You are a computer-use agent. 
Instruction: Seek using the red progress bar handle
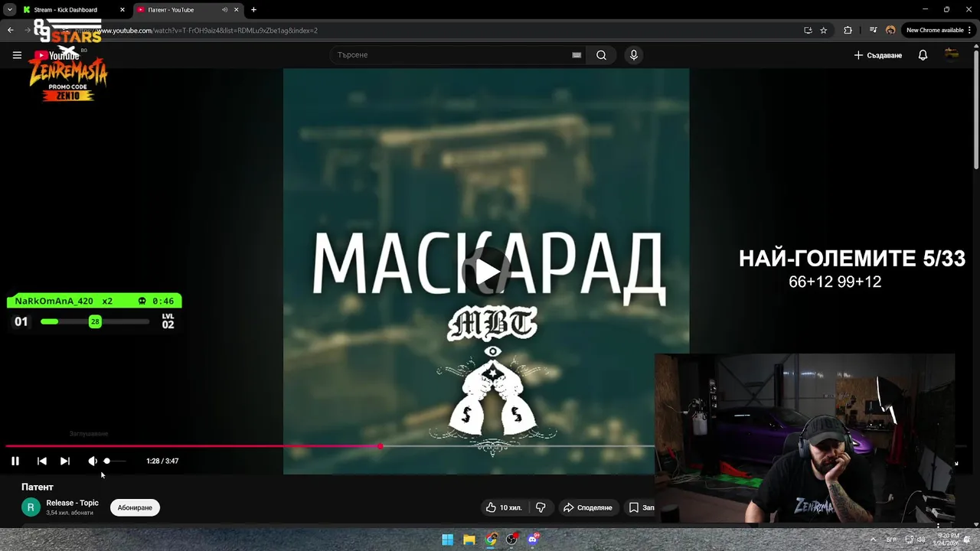[x=381, y=445]
